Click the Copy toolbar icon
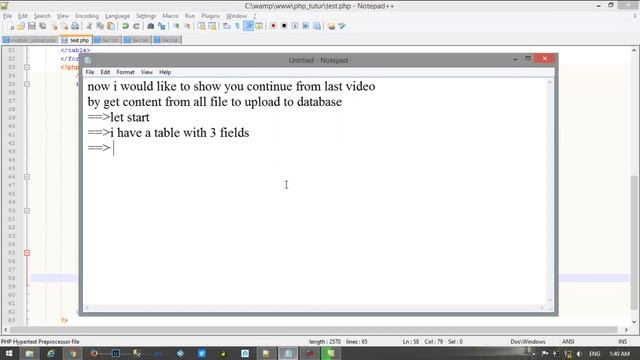 100,26
